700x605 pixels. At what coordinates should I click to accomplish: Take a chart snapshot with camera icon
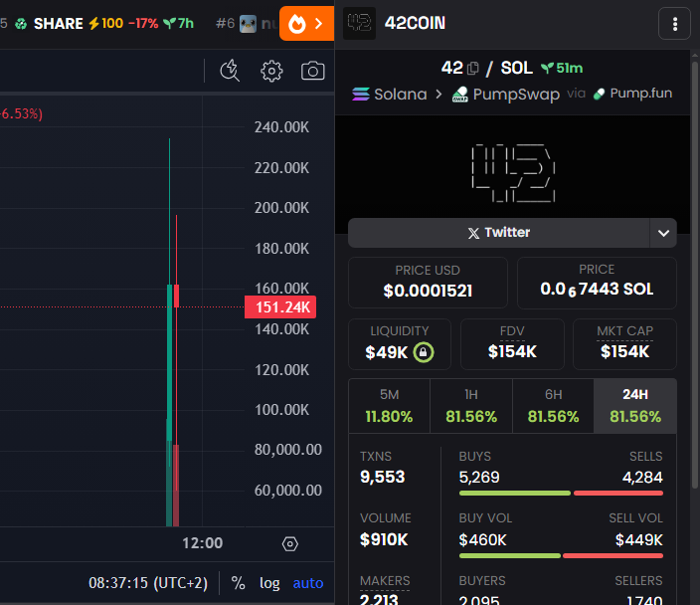point(312,71)
